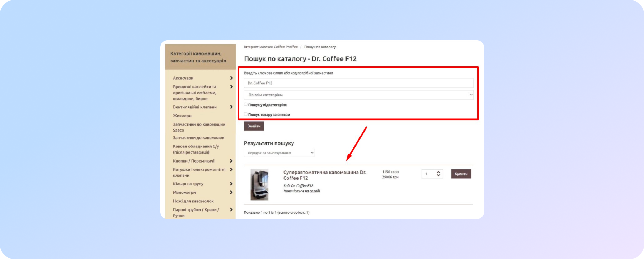Image resolution: width=644 pixels, height=259 pixels.
Task: Enable Пошук у підкатегоріях checkbox
Action: coord(246,105)
